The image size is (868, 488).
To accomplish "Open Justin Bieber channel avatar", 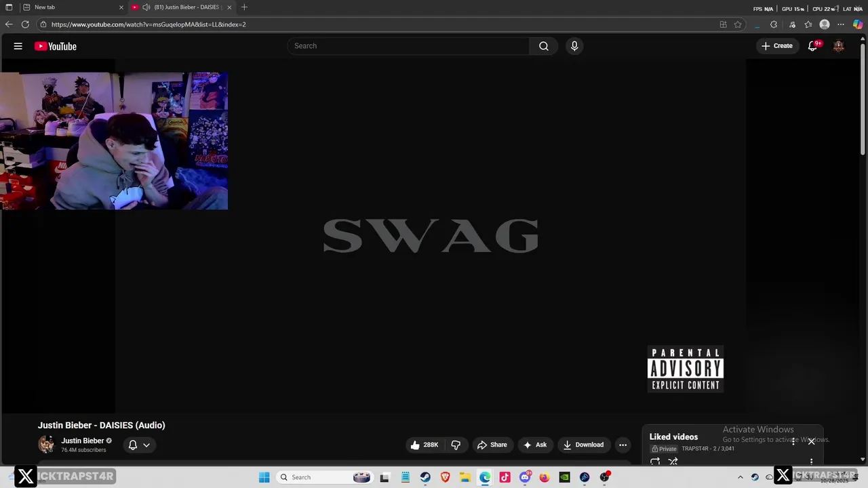I will (x=46, y=445).
